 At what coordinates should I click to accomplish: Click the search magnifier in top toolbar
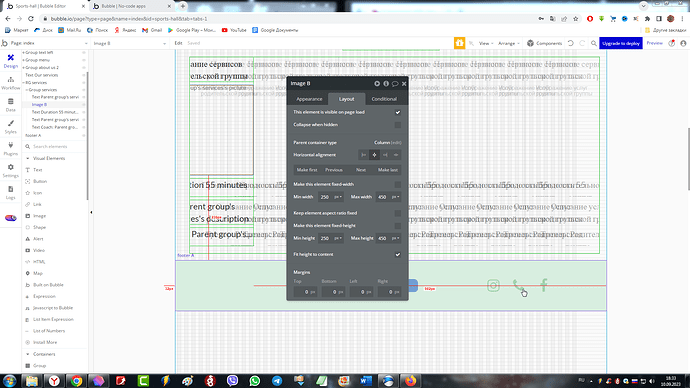594,43
